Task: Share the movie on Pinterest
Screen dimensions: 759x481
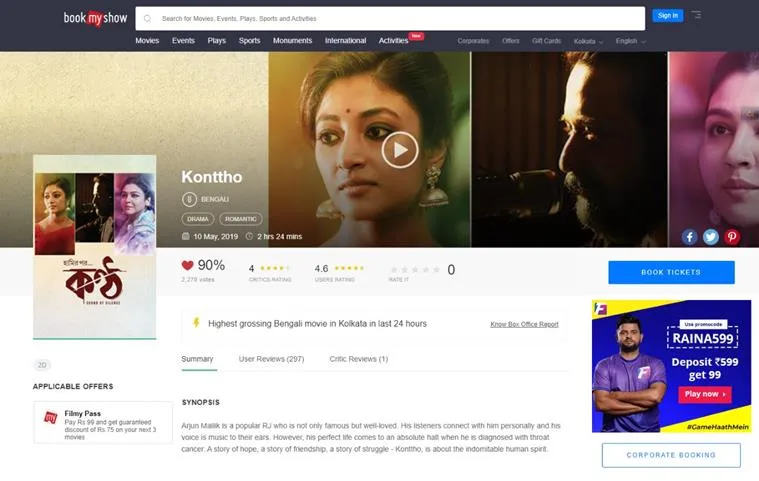Action: 732,237
